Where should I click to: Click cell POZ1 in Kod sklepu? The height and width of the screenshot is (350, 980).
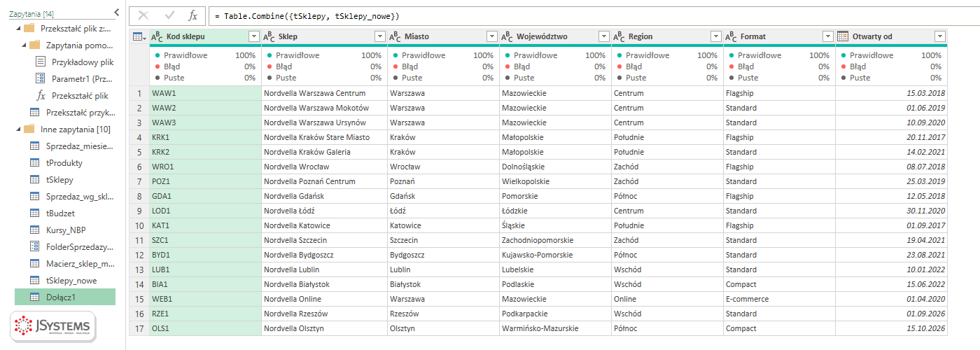tap(205, 181)
